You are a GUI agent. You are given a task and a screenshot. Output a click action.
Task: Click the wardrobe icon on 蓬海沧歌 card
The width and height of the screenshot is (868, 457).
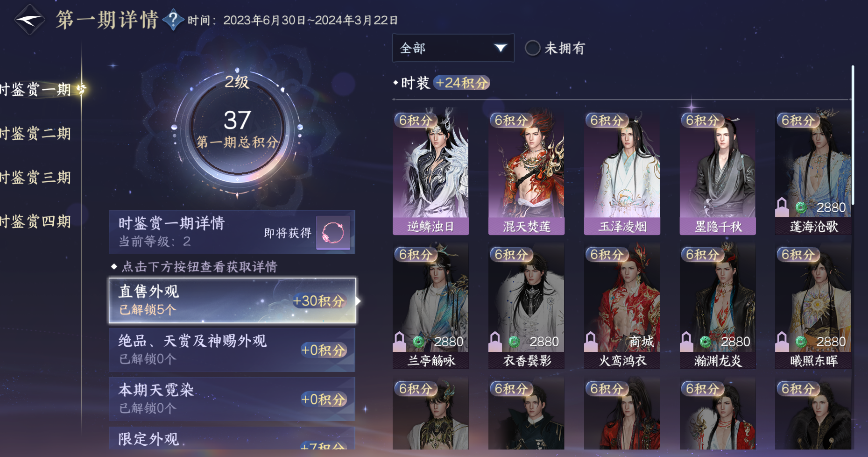click(x=782, y=207)
